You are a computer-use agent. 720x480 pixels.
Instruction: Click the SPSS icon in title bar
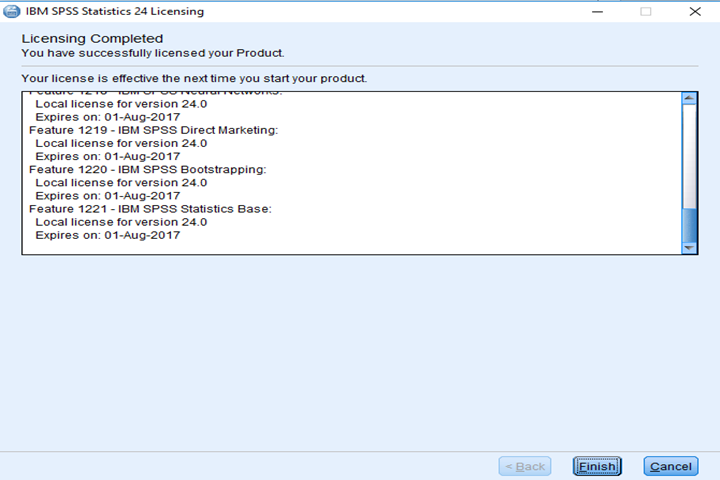pos(11,11)
